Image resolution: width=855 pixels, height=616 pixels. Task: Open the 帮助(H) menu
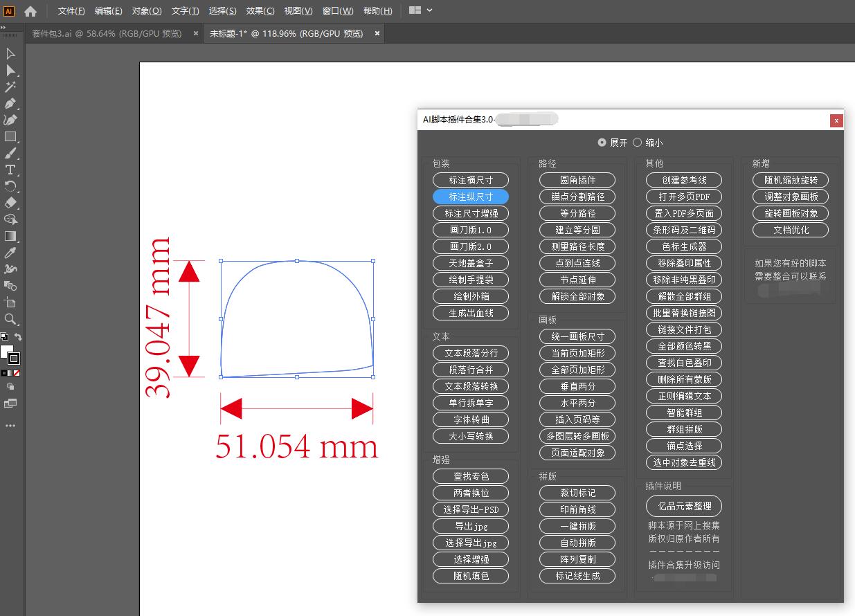click(x=377, y=11)
